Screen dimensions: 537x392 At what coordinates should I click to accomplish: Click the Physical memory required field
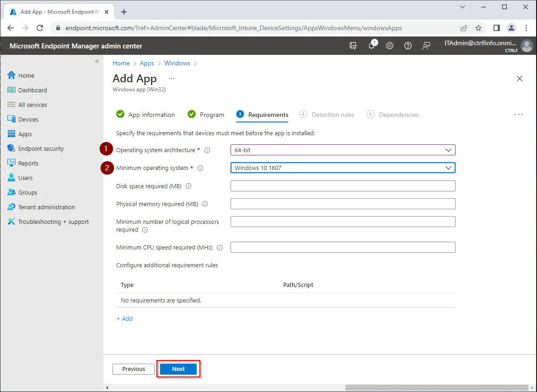tap(343, 204)
